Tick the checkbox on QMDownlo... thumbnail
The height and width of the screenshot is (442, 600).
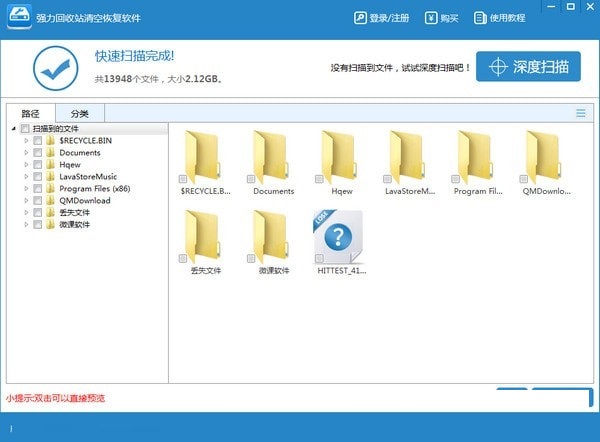tap(523, 179)
